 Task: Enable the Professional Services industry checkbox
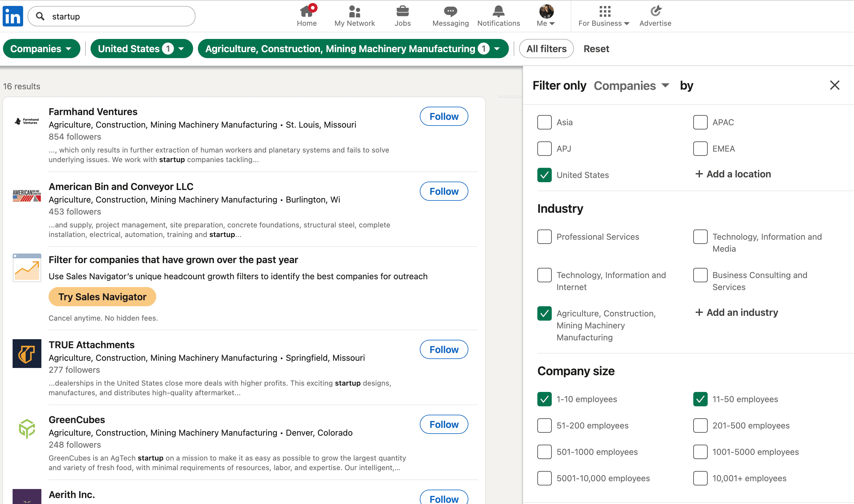tap(544, 237)
